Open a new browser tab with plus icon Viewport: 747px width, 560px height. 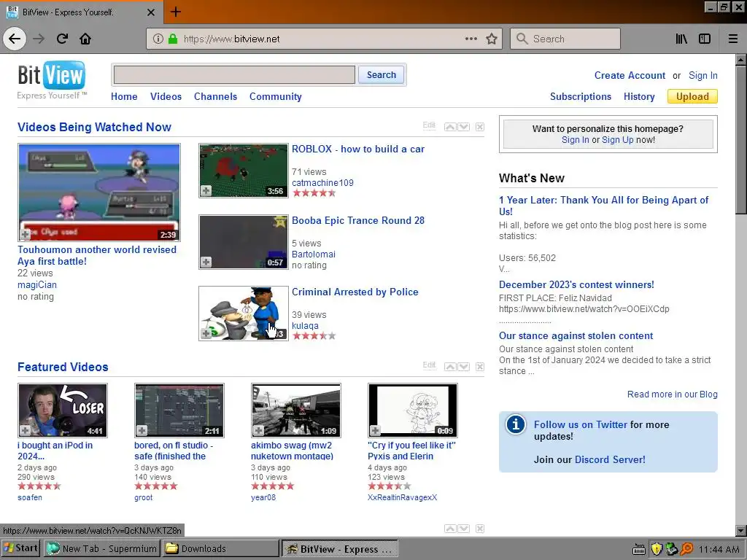pyautogui.click(x=175, y=12)
